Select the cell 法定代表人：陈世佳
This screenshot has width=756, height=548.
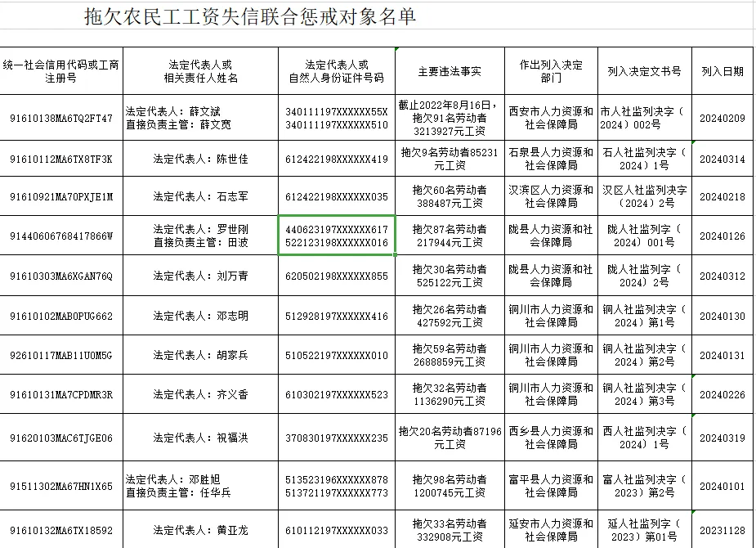click(x=202, y=157)
